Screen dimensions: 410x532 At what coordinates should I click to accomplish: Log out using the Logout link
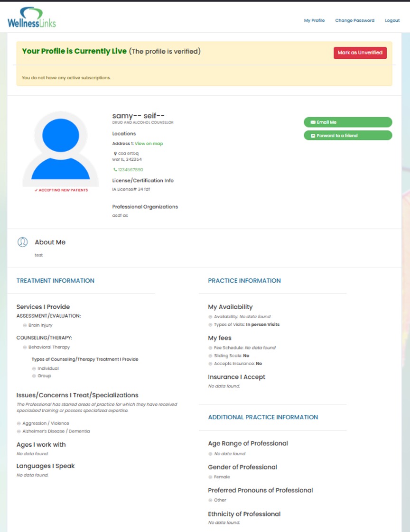[x=392, y=20]
